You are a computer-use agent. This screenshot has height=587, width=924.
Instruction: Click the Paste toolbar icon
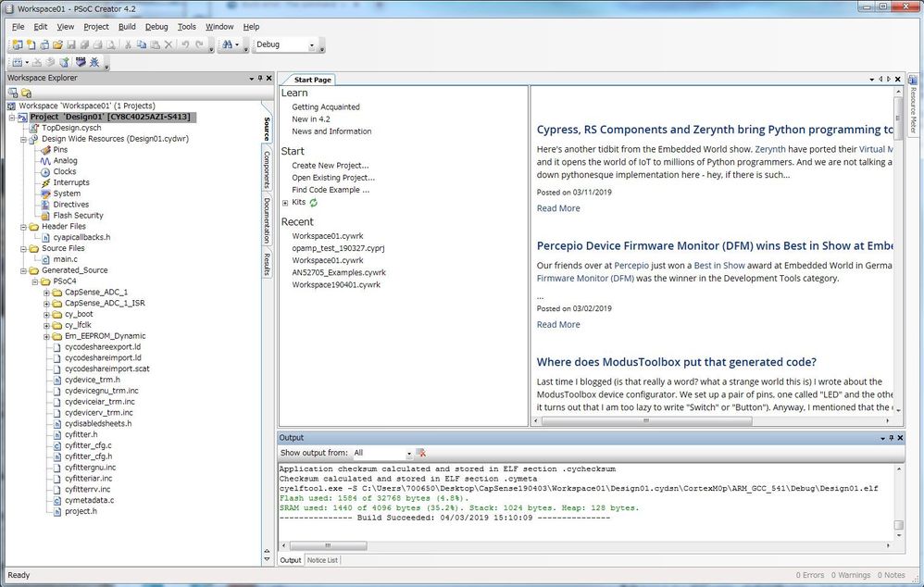(x=155, y=44)
